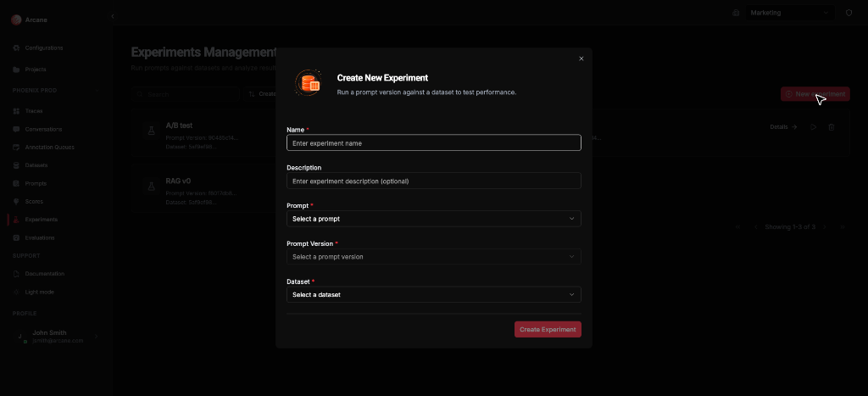Click the organization building icon
This screenshot has height=396, width=868.
pos(736,13)
